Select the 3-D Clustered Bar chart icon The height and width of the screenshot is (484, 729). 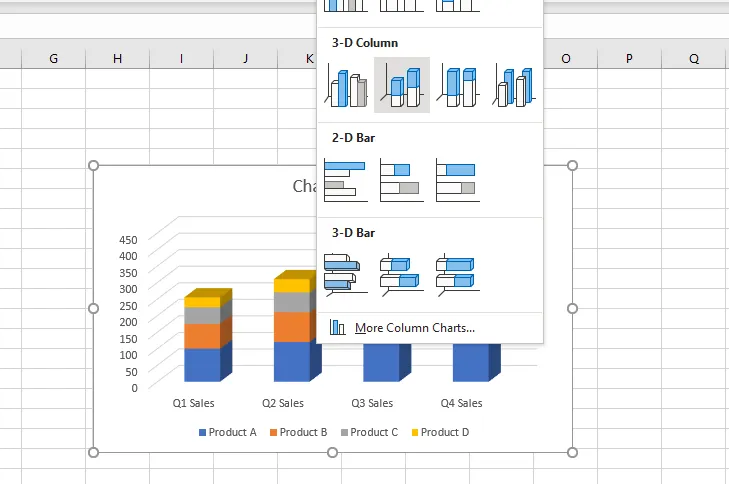[x=346, y=273]
